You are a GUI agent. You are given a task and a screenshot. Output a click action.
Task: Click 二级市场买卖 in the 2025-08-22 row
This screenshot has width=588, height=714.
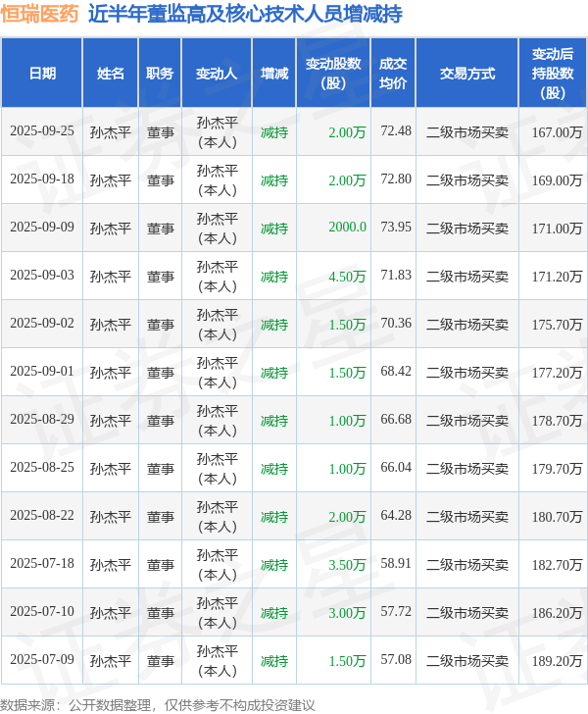pyautogui.click(x=467, y=517)
